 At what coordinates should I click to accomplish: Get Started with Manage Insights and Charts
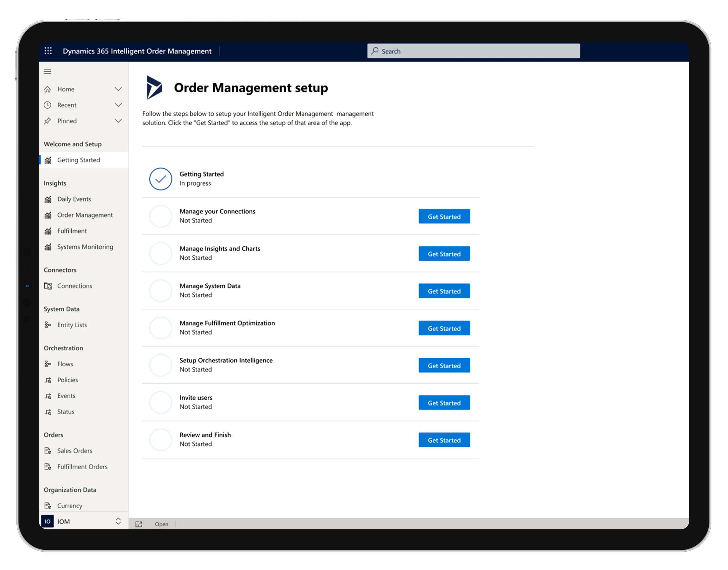click(x=444, y=254)
